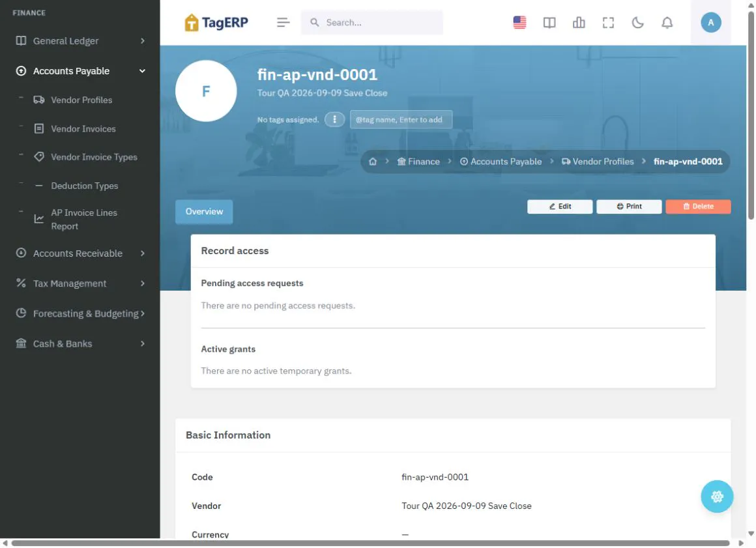
Task: Click the Vendor Invoices document icon
Action: [x=39, y=128]
